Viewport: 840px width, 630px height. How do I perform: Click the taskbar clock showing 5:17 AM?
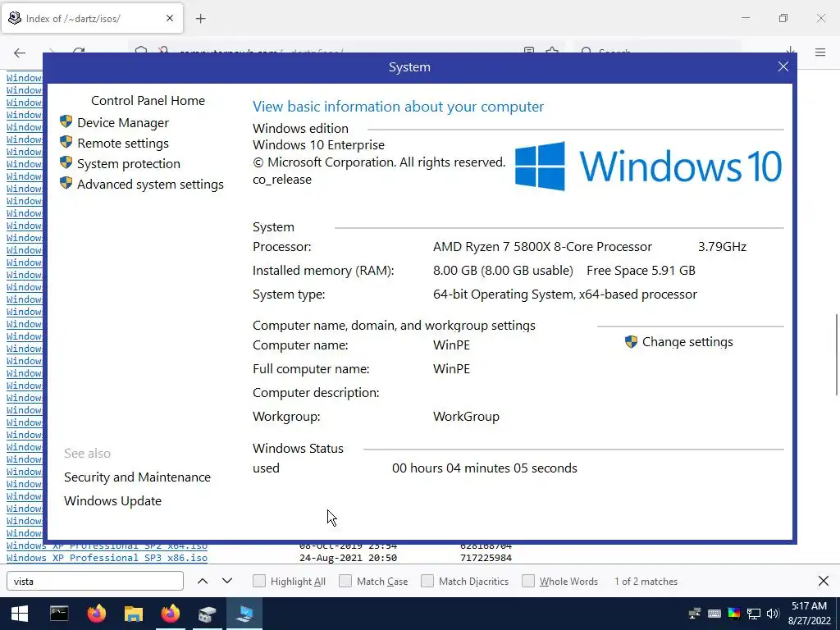point(809,614)
